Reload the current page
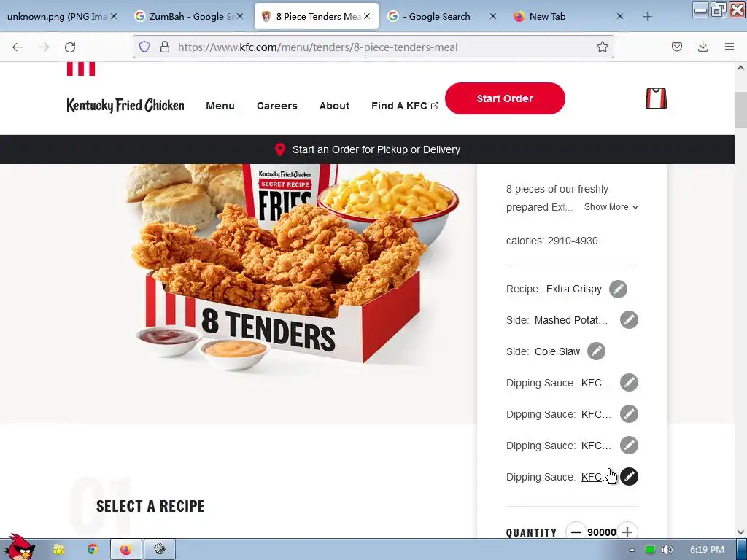This screenshot has width=747, height=560. coord(70,47)
